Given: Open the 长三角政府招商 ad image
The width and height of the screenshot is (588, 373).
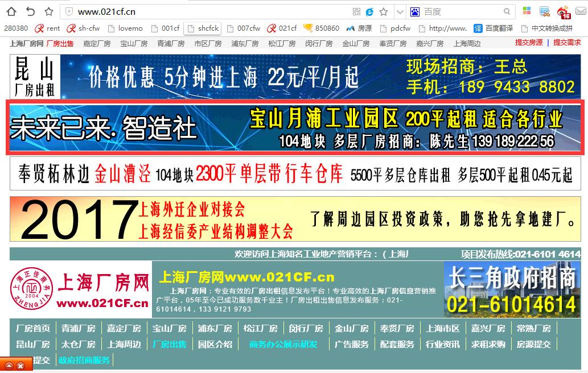Looking at the screenshot, I should pos(512,289).
